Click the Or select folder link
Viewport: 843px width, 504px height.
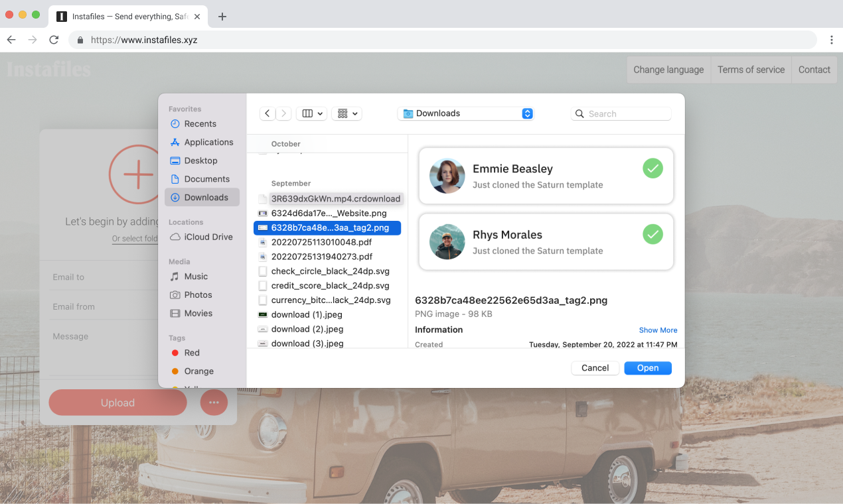135,239
